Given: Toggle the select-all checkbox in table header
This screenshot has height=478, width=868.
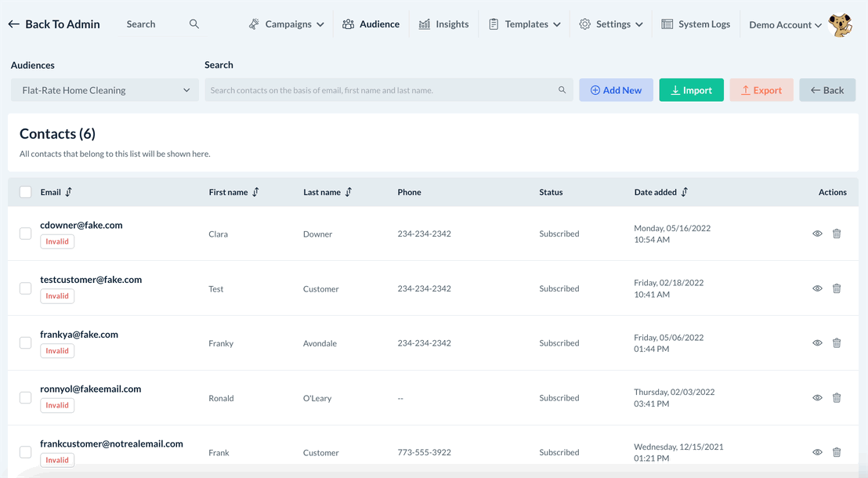Looking at the screenshot, I should tap(26, 192).
